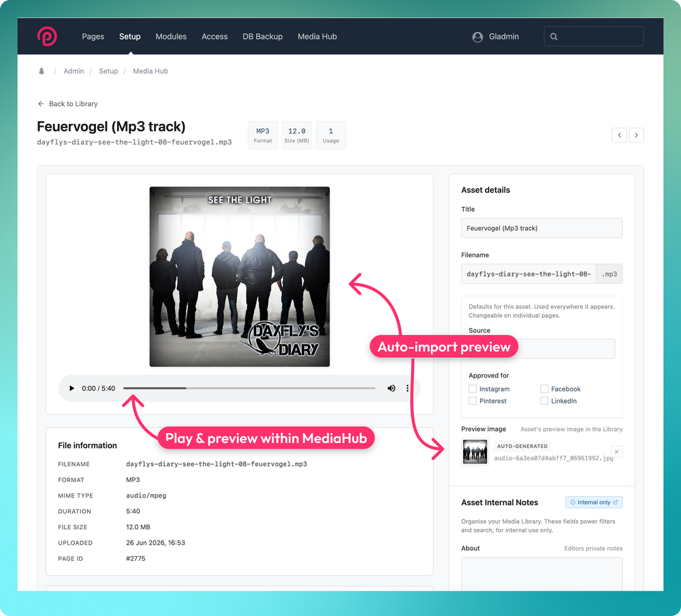Go to site tree home breadcrumb icon

tap(42, 71)
